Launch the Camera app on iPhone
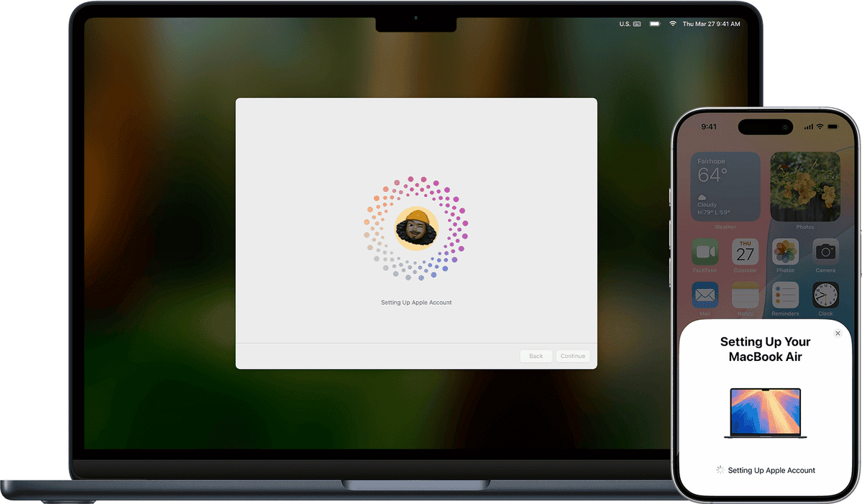Screen dimensions: 862x504 click(825, 252)
